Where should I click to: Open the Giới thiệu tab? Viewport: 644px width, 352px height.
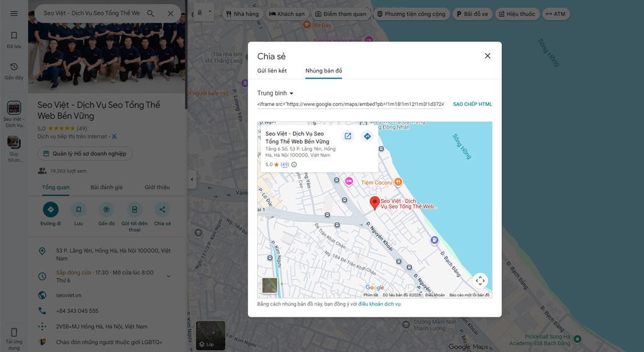coord(157,188)
